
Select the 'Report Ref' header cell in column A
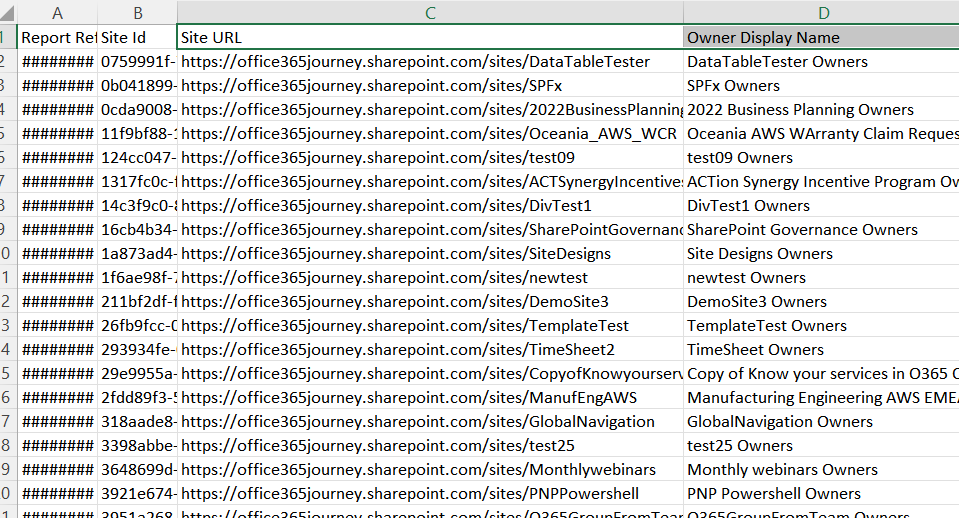point(57,37)
